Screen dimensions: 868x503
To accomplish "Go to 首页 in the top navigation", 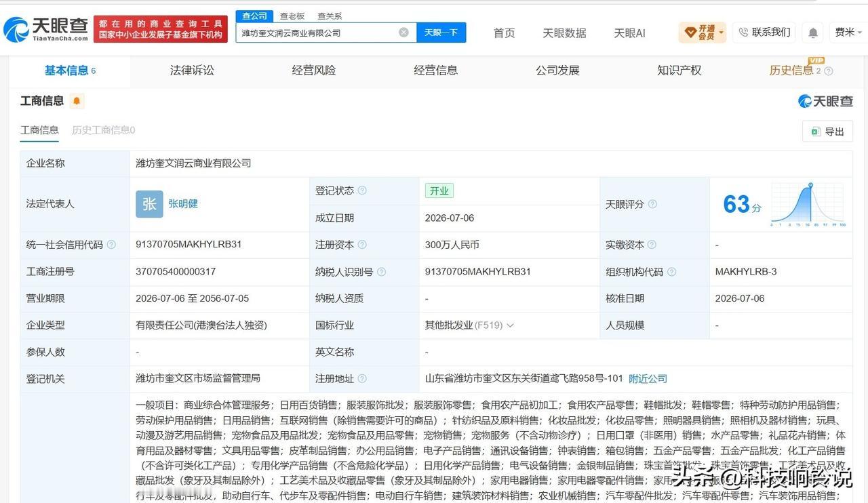I will coord(504,33).
